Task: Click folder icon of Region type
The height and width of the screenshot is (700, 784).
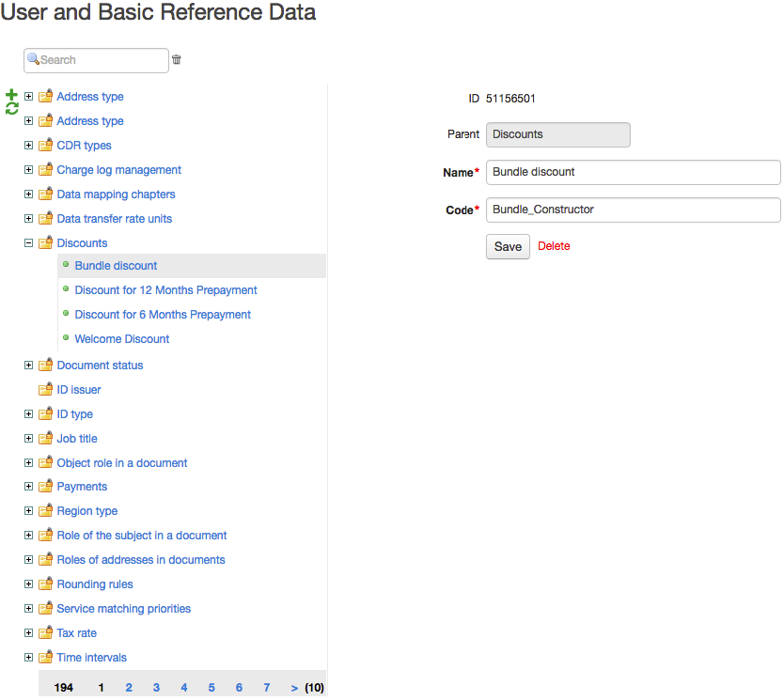Action: 45,510
